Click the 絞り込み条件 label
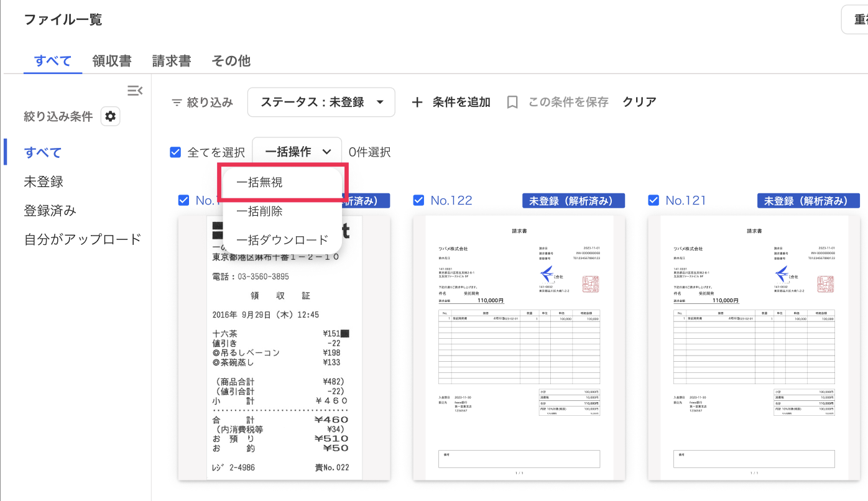Viewport: 868px width, 501px height. (58, 116)
